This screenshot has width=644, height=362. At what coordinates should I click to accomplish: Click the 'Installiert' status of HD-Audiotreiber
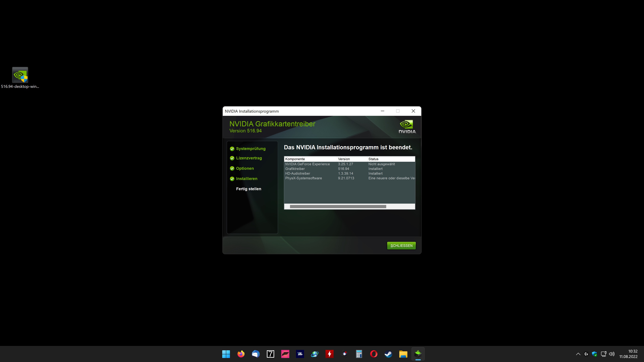pyautogui.click(x=375, y=173)
